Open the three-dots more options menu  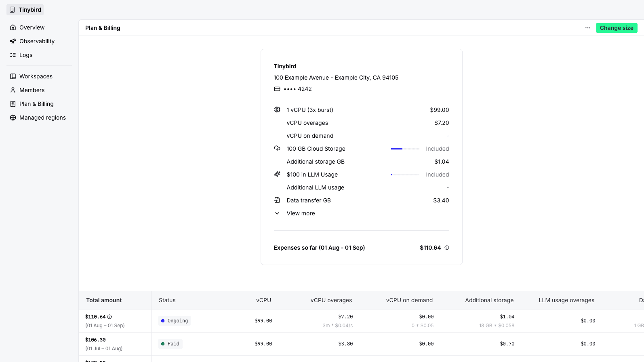[x=588, y=28]
